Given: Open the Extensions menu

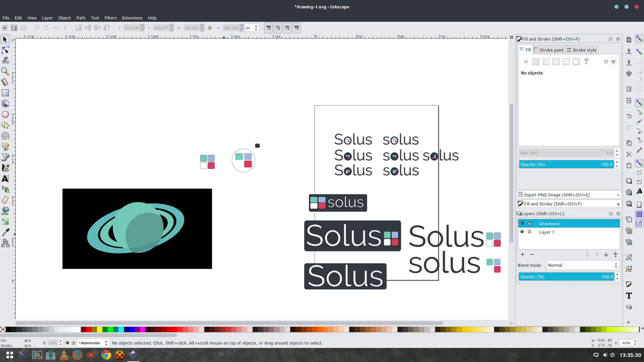Looking at the screenshot, I should click(x=132, y=18).
